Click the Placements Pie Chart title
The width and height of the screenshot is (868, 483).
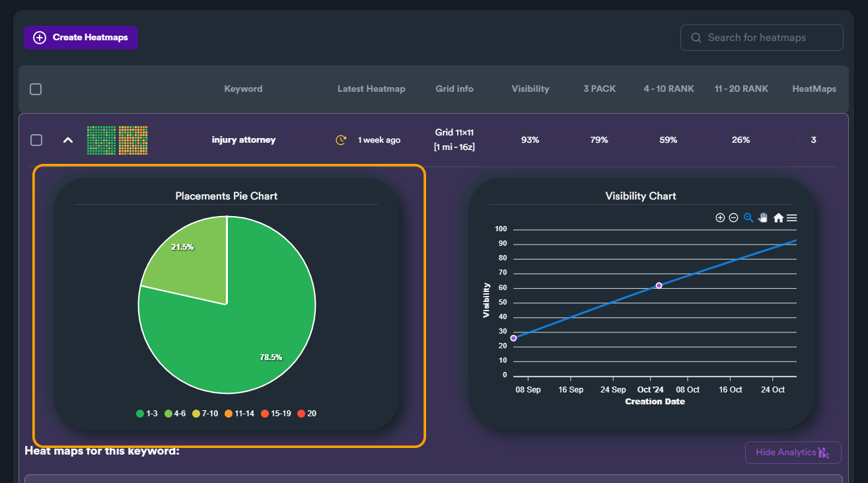(x=227, y=196)
